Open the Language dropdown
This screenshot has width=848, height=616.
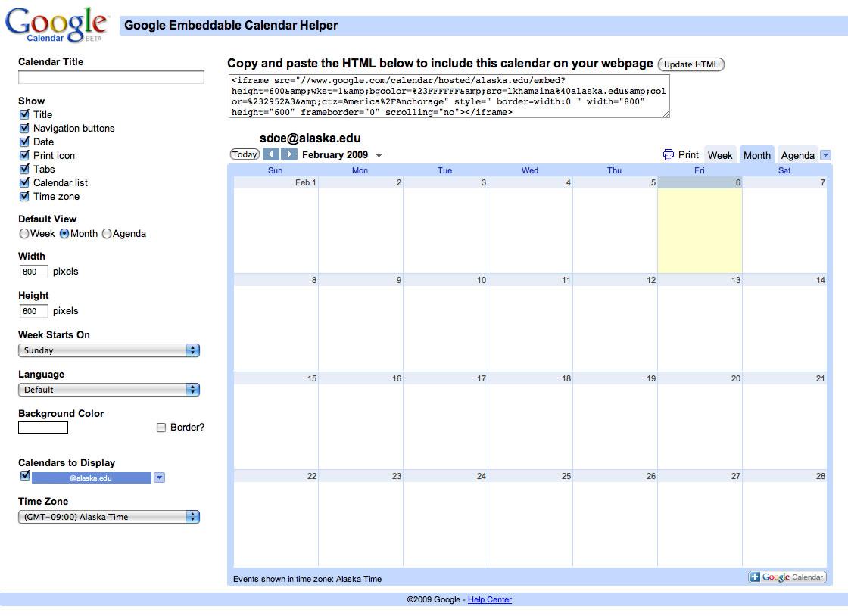[x=109, y=390]
